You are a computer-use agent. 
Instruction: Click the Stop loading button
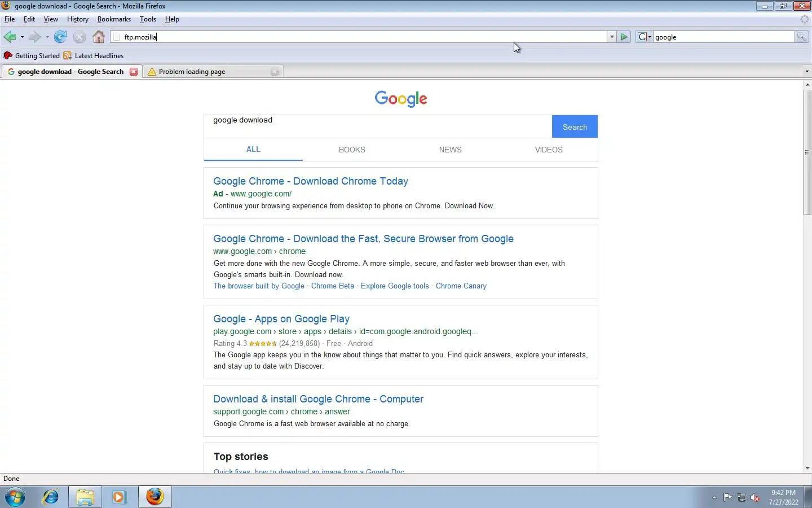pyautogui.click(x=80, y=37)
